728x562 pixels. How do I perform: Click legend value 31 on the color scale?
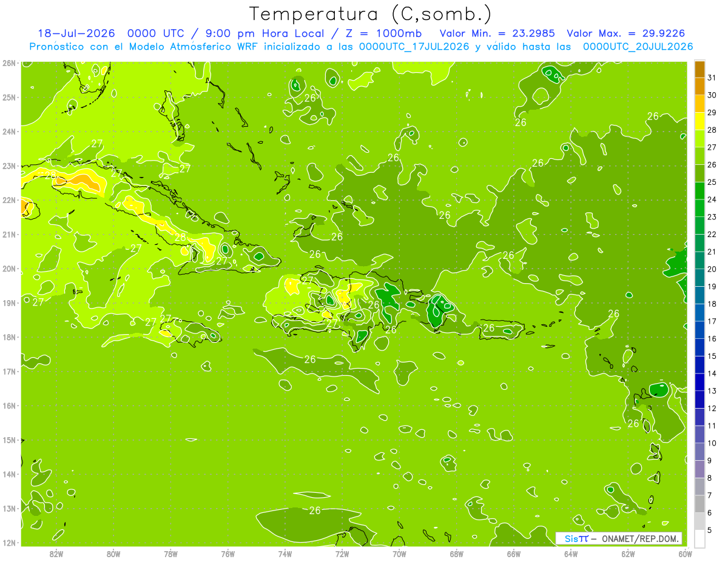[x=712, y=78]
